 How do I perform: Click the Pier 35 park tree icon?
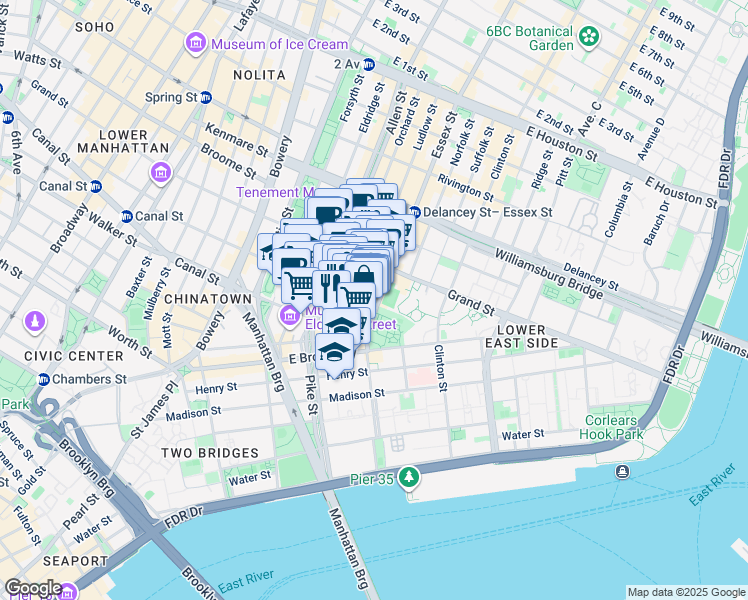[x=409, y=478]
